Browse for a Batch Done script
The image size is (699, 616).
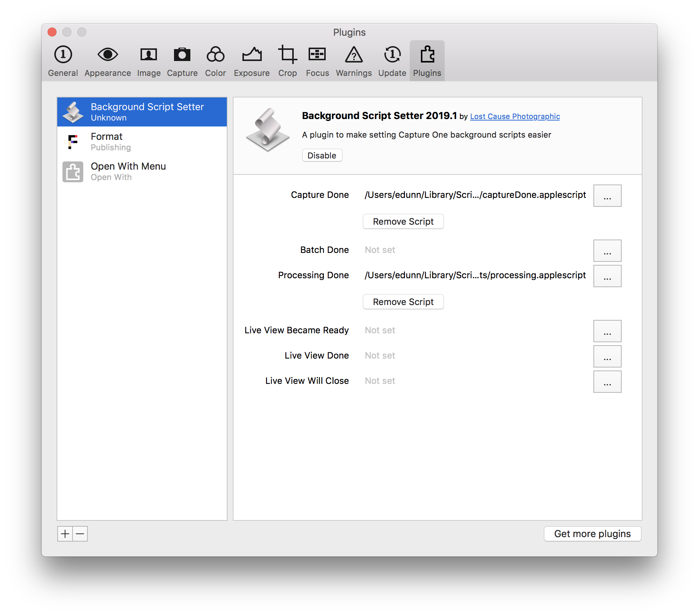(607, 251)
